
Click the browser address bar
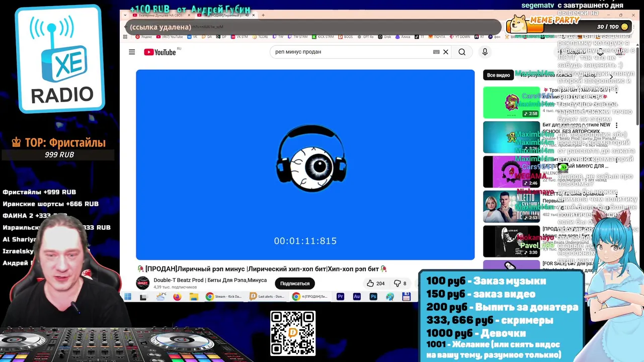[312, 27]
